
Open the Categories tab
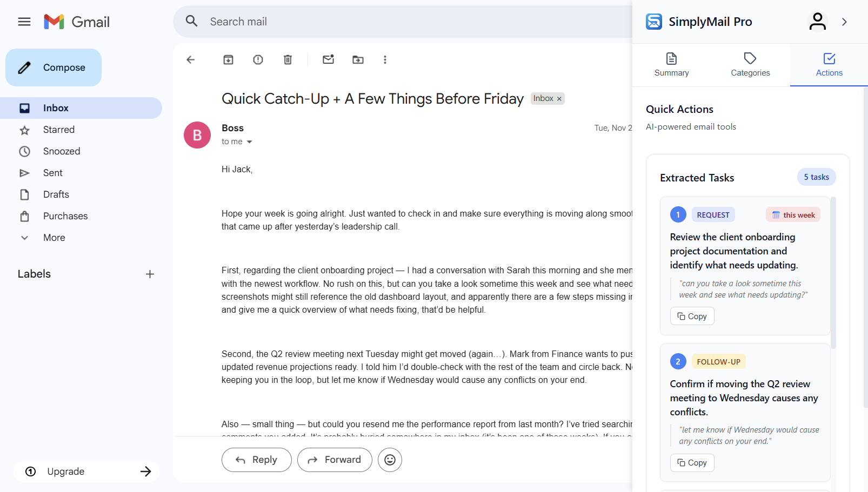click(750, 65)
